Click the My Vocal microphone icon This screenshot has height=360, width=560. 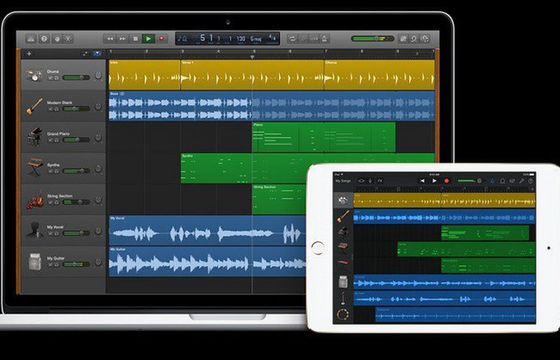[35, 230]
